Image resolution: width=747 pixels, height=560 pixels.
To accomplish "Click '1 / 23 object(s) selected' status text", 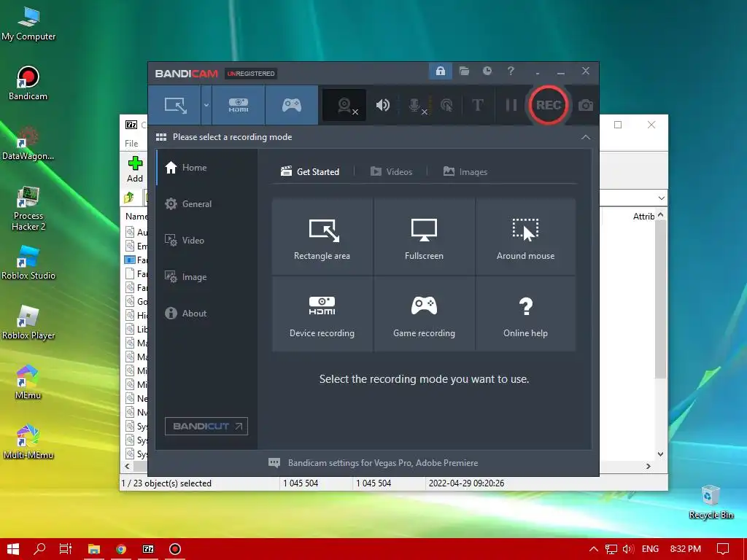I will click(x=166, y=483).
